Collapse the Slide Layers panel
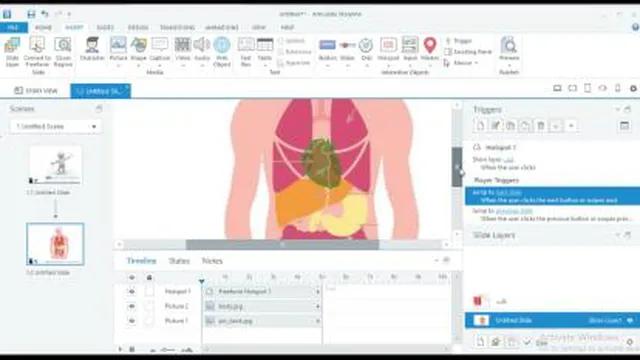 pos(617,235)
